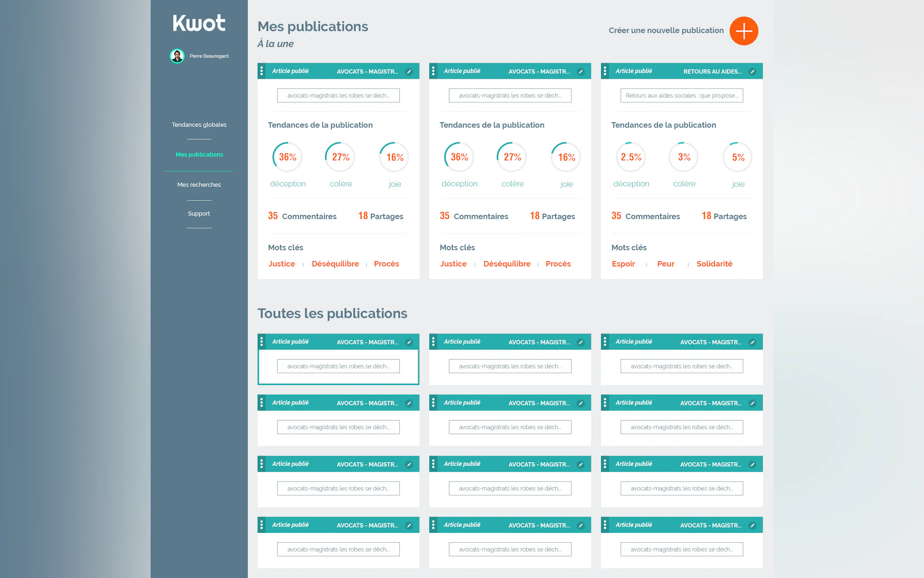
Task: Open three-dot menu on first featured card
Action: [x=261, y=71]
